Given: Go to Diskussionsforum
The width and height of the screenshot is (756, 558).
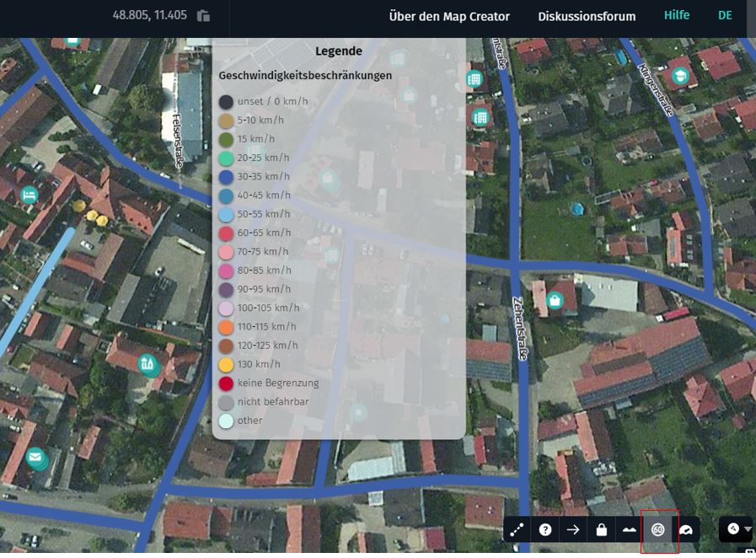Looking at the screenshot, I should 587,16.
